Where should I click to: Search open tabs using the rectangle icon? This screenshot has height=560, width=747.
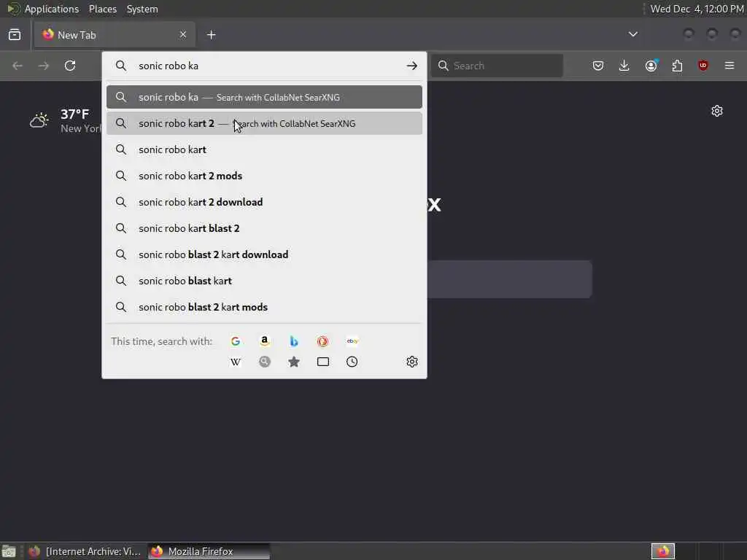point(323,362)
